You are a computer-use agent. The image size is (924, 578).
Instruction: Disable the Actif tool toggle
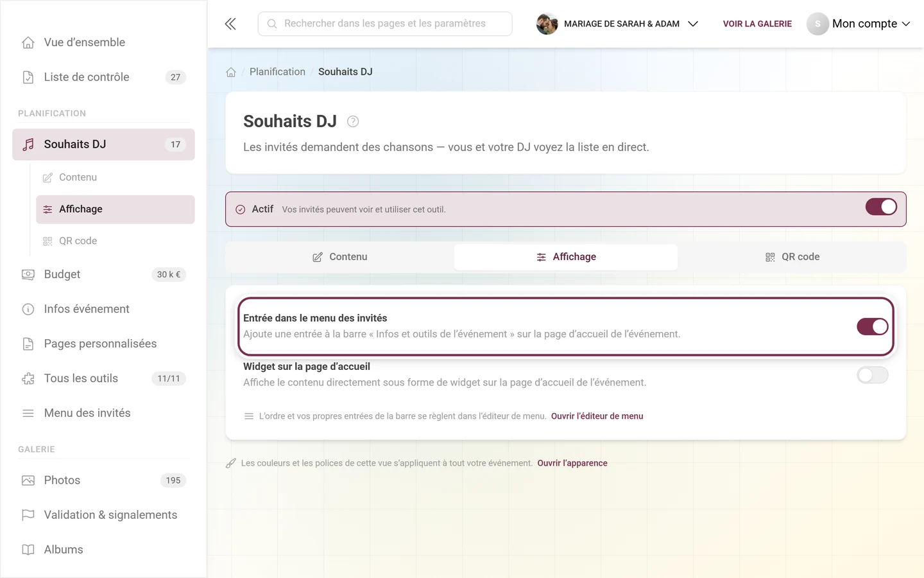click(x=881, y=207)
